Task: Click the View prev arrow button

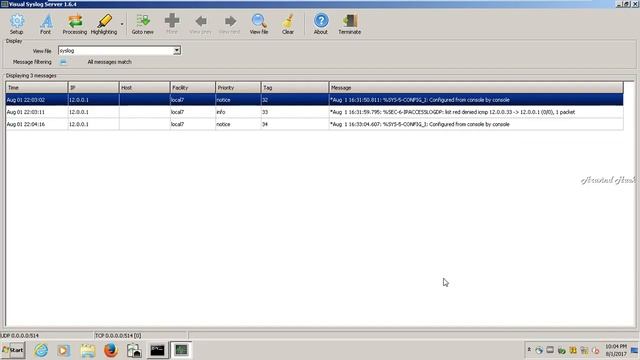Action: 200,24
